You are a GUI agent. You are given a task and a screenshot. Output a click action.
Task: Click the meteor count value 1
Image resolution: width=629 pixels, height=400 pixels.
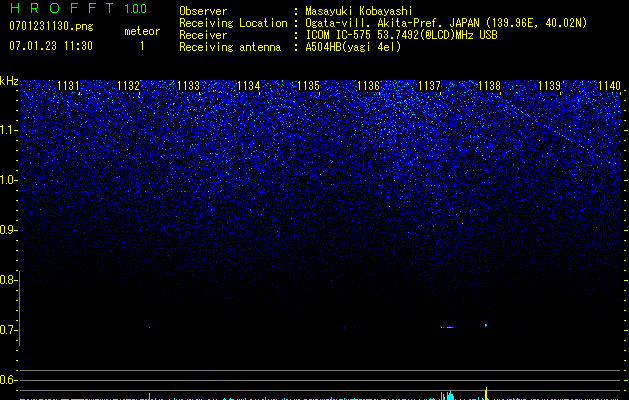(x=142, y=46)
